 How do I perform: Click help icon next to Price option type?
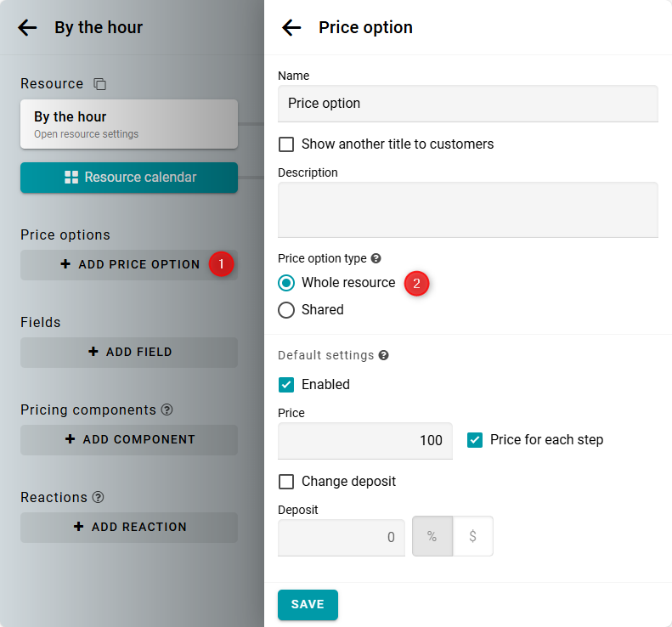click(x=376, y=258)
